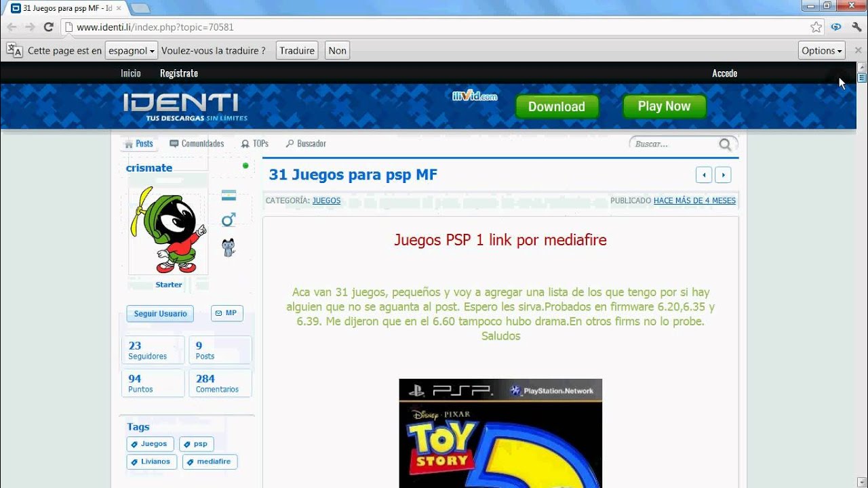Open the 284 Comentarios stat
Image resolution: width=868 pixels, height=488 pixels.
(220, 384)
